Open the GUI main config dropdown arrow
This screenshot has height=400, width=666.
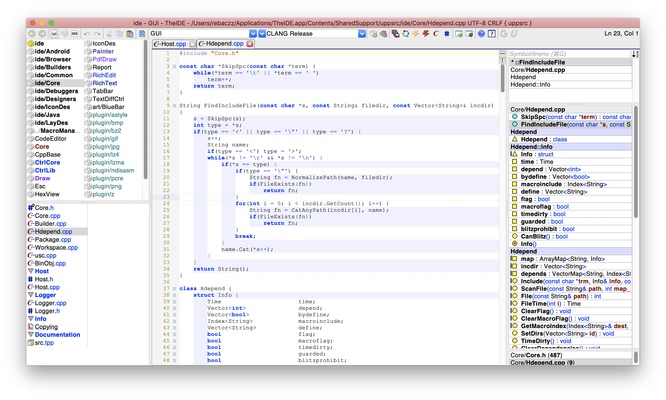[253, 34]
